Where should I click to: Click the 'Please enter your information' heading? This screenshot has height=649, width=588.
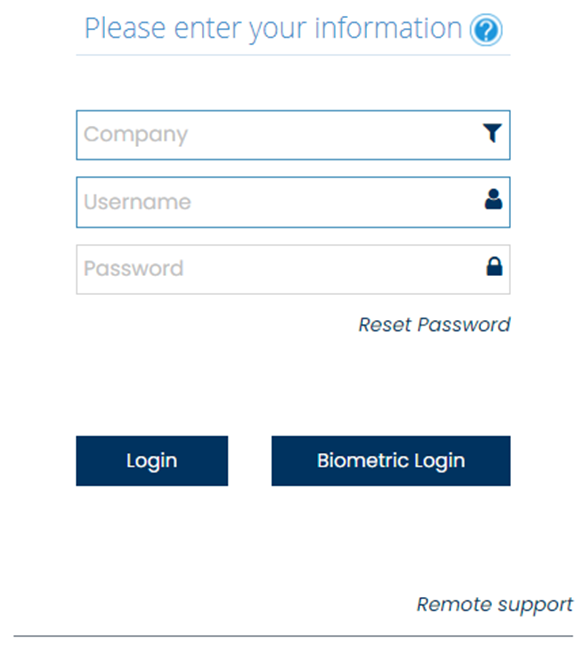[273, 29]
